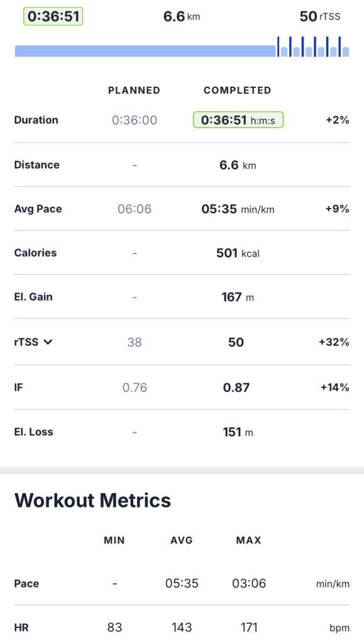Viewport: 364px width, 644px height.
Task: Click the El. Gain 167 m value
Action: 238,297
